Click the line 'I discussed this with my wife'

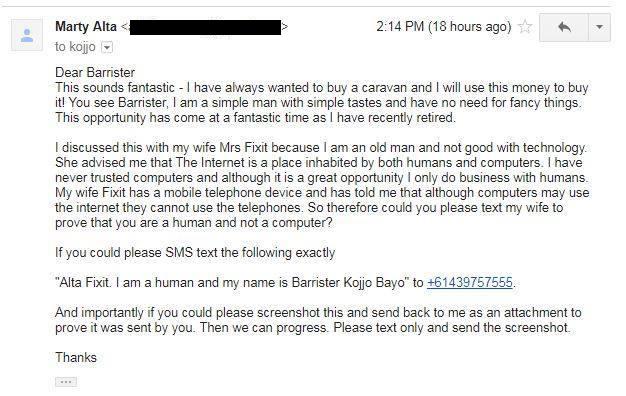(321, 148)
